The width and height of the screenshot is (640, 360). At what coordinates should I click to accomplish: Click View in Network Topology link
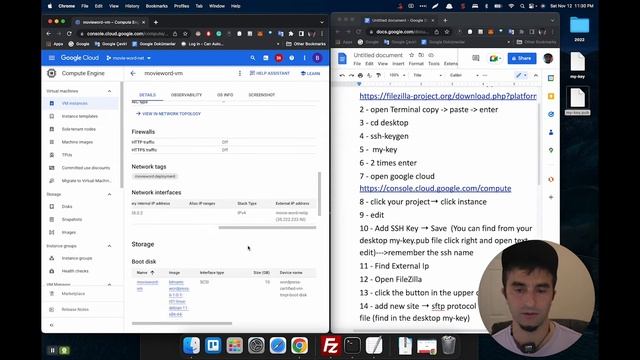(x=168, y=114)
